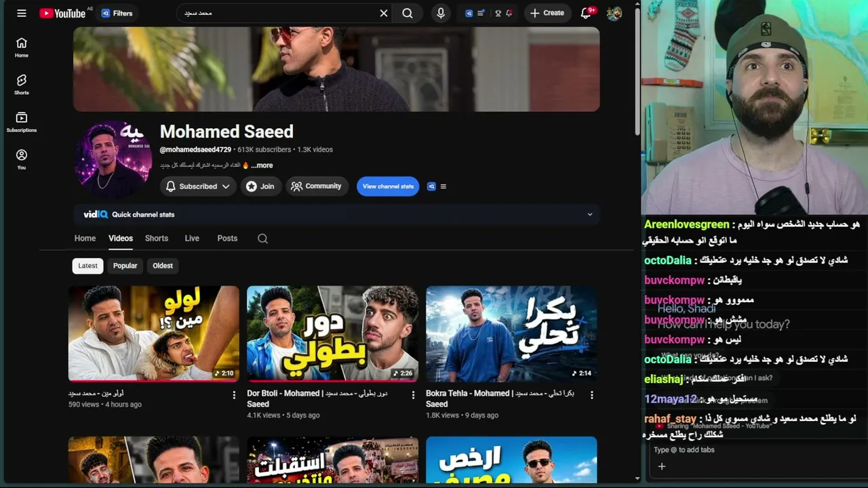Click the vidIQ person icon in top bar

point(498,13)
